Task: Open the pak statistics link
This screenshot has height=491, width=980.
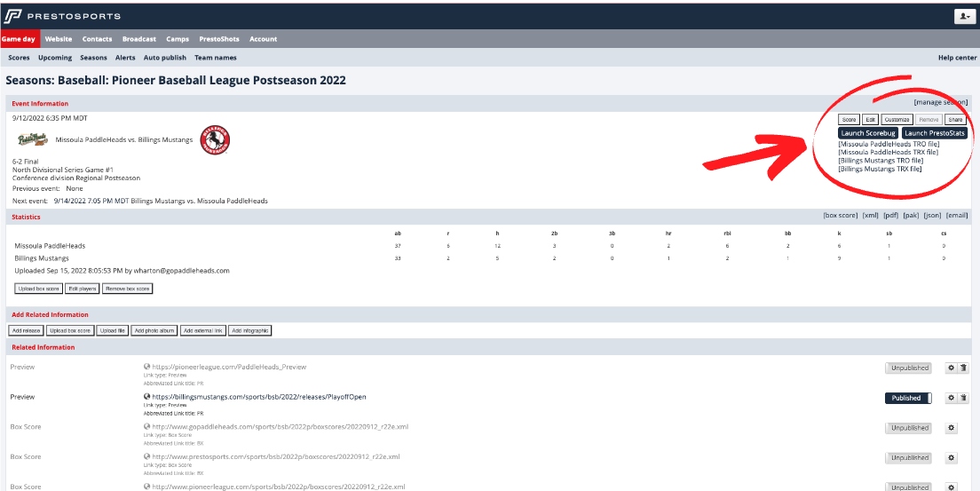Action: tap(912, 216)
